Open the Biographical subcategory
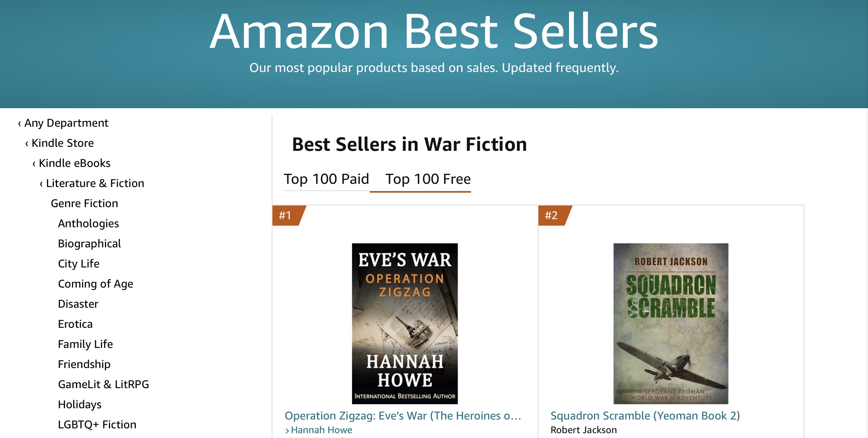This screenshot has width=868, height=438. pos(89,244)
